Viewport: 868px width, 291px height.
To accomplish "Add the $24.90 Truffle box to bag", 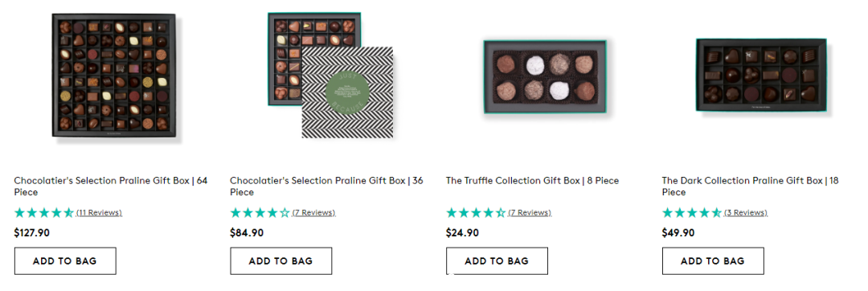I will coord(497,261).
